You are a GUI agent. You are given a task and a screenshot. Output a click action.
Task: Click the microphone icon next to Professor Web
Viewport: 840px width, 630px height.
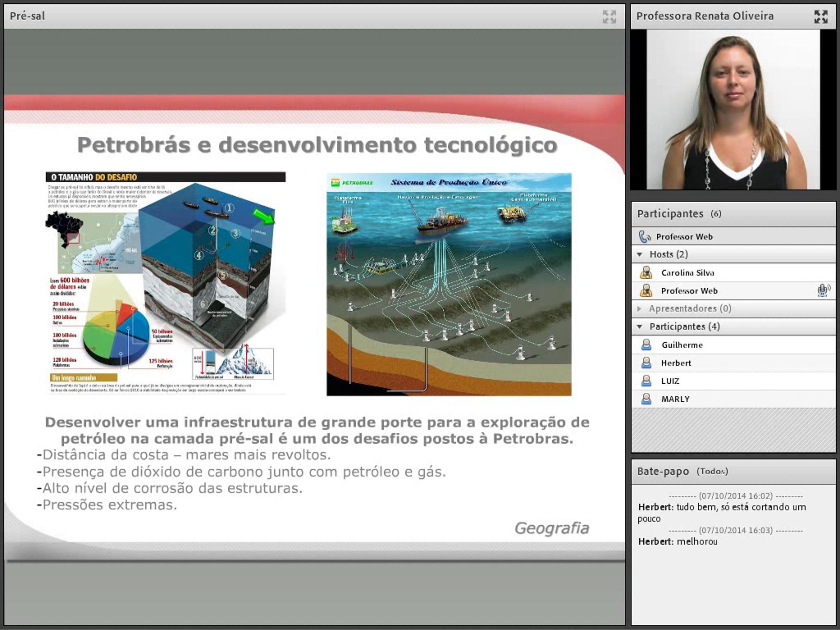pyautogui.click(x=822, y=290)
